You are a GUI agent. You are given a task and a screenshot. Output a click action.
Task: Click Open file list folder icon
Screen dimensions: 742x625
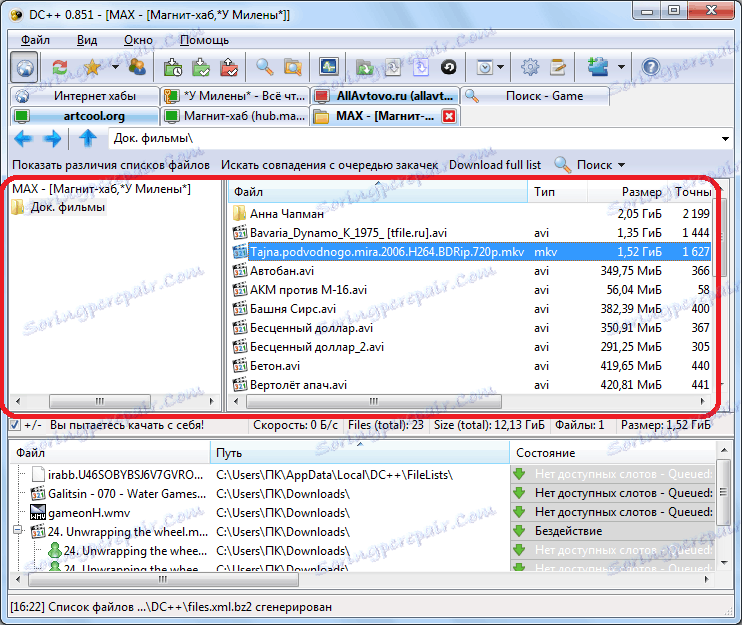[364, 68]
